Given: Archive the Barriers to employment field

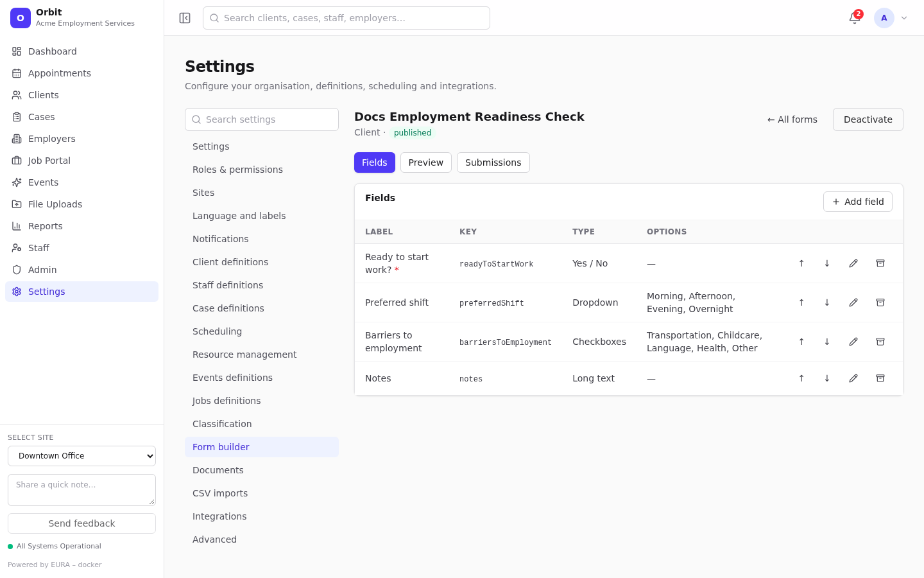Looking at the screenshot, I should 880,342.
